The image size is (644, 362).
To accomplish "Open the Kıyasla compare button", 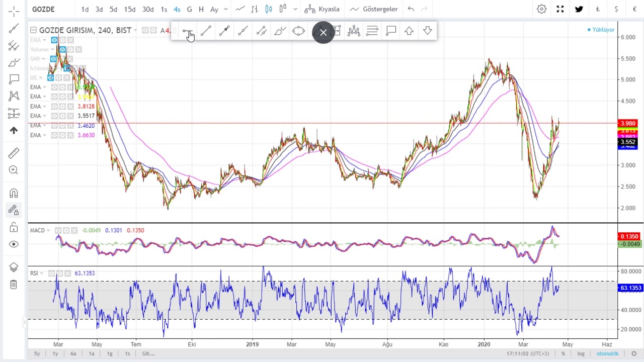I will [x=322, y=9].
